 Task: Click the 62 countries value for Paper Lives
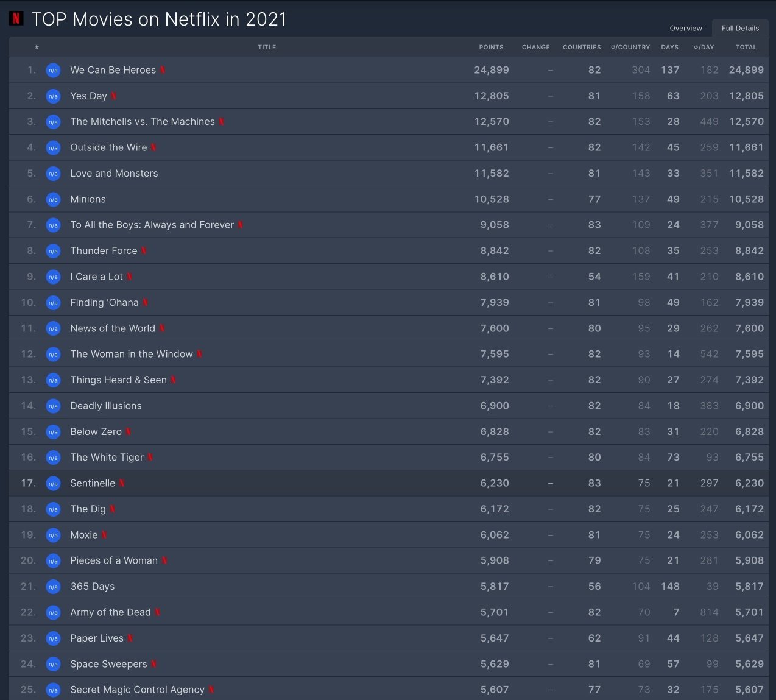coord(594,638)
